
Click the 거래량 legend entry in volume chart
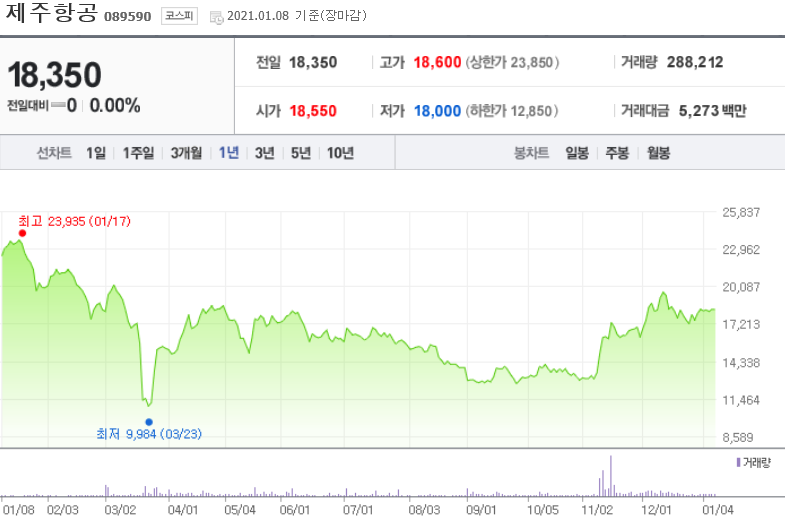pos(753,462)
